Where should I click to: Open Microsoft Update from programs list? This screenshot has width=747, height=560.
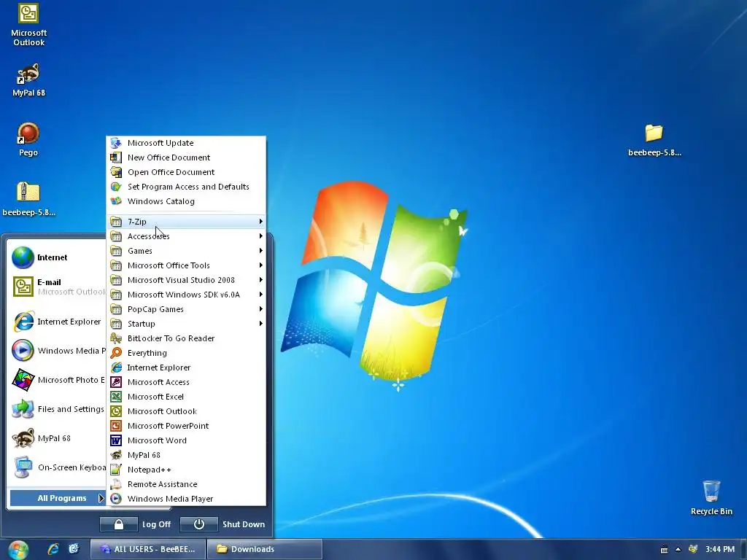(186, 143)
